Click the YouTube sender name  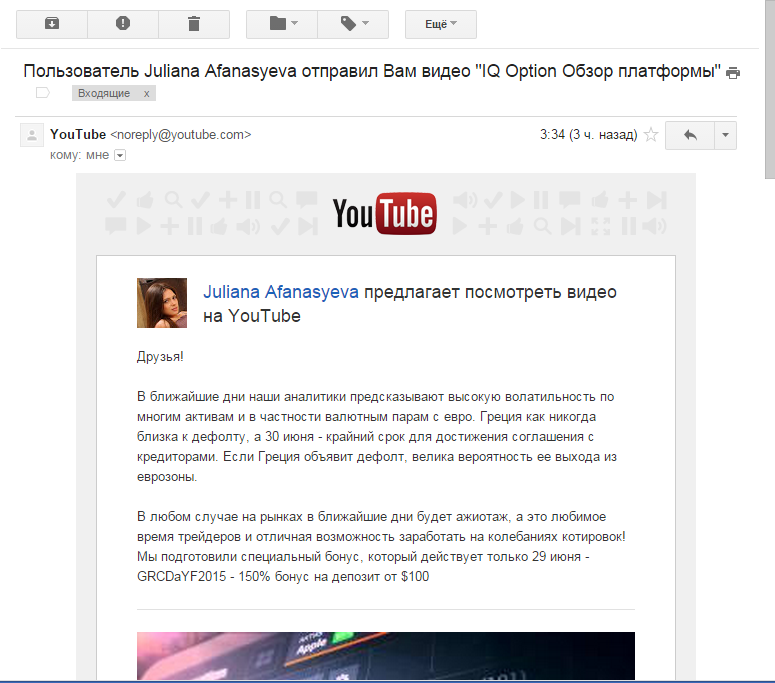(78, 134)
